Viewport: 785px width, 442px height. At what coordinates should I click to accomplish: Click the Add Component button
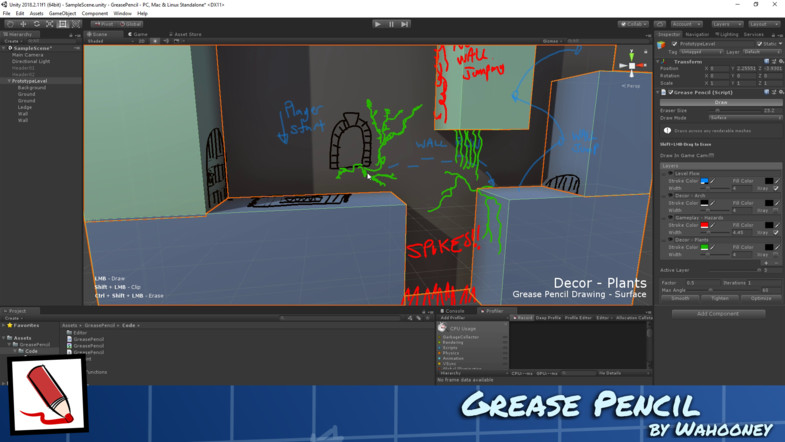718,314
